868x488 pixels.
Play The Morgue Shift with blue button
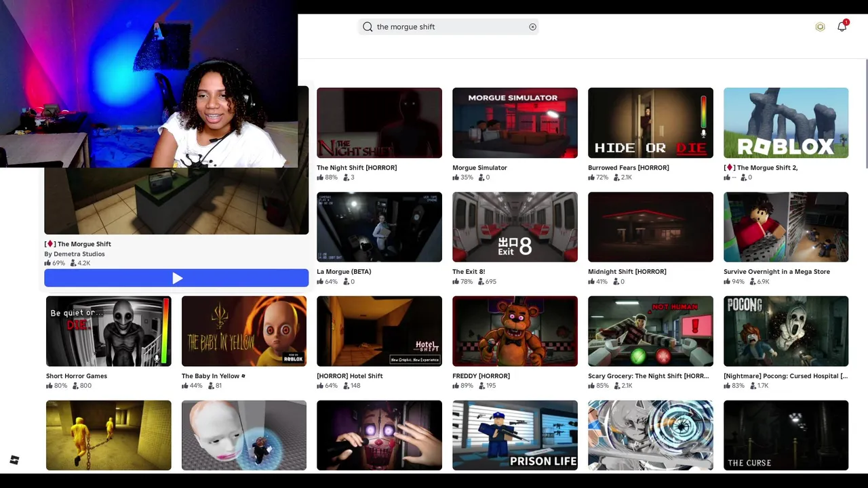176,278
